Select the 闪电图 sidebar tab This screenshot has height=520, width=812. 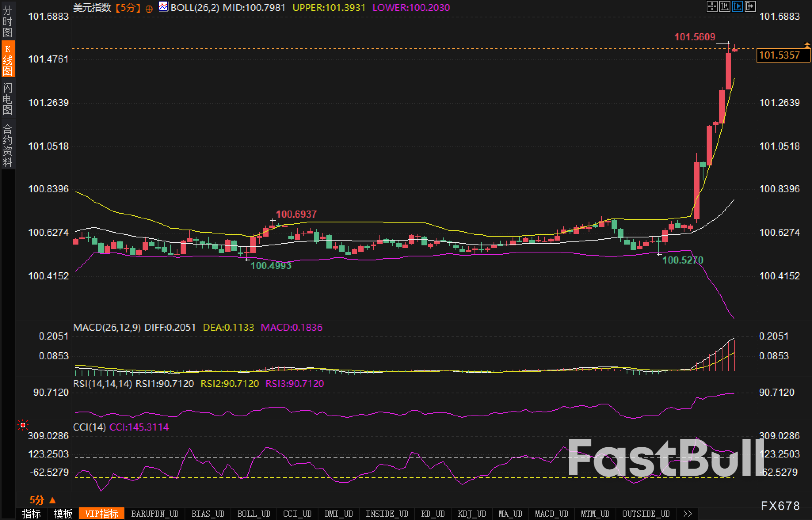[8, 99]
